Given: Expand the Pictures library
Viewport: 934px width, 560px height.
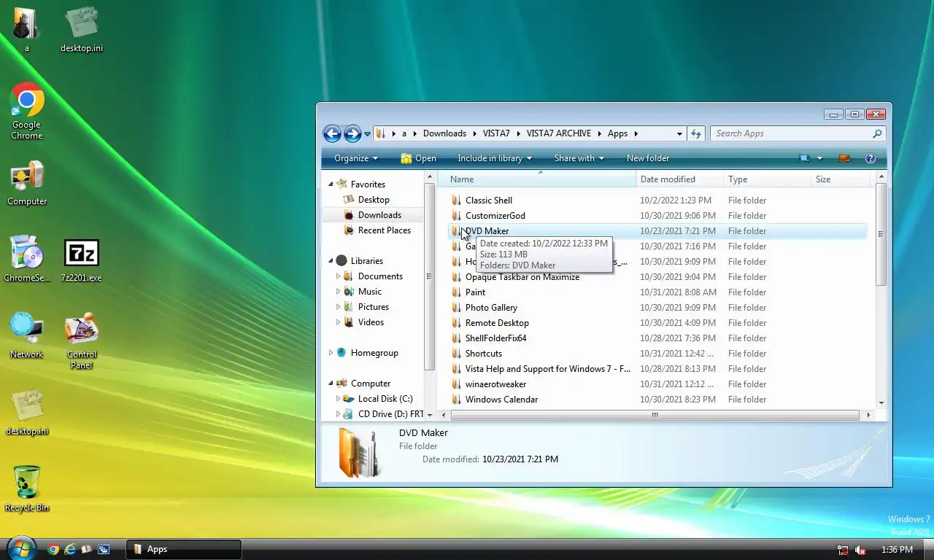Looking at the screenshot, I should (338, 307).
